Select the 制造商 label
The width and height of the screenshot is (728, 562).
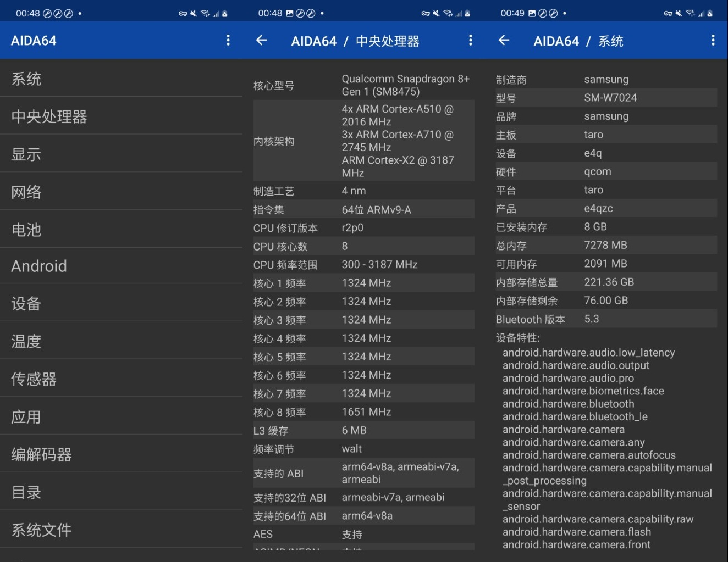tap(511, 80)
